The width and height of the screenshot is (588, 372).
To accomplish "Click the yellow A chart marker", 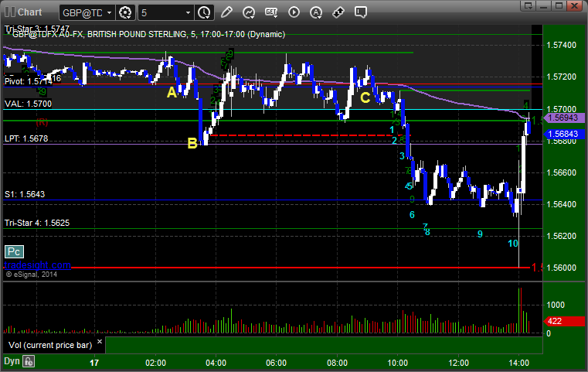I will click(172, 92).
